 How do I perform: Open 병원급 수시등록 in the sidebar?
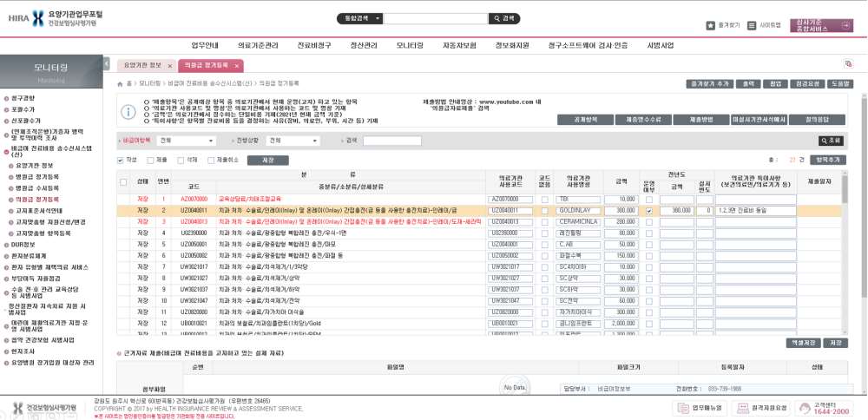pyautogui.click(x=37, y=188)
